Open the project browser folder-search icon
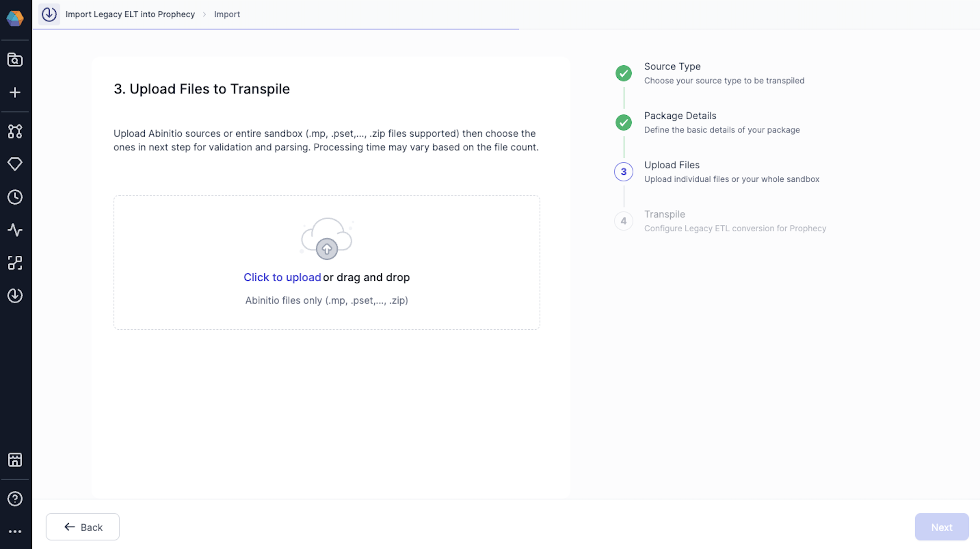The height and width of the screenshot is (549, 980). [15, 60]
